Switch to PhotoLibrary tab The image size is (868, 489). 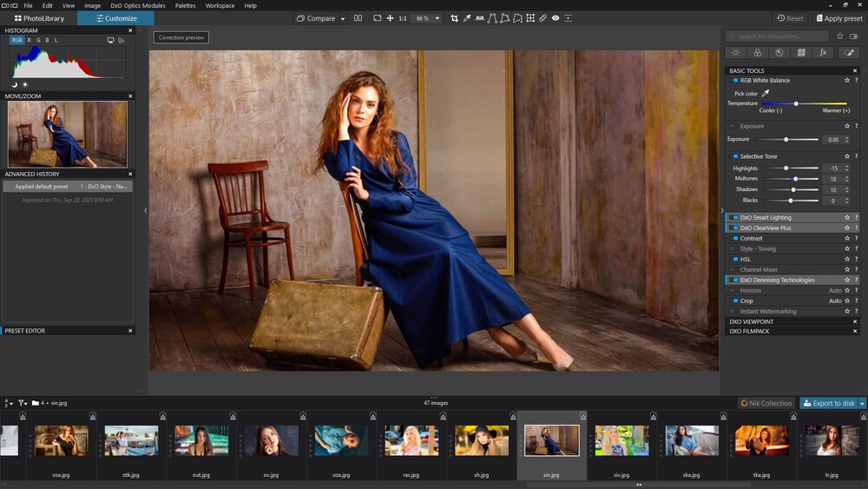pyautogui.click(x=39, y=18)
